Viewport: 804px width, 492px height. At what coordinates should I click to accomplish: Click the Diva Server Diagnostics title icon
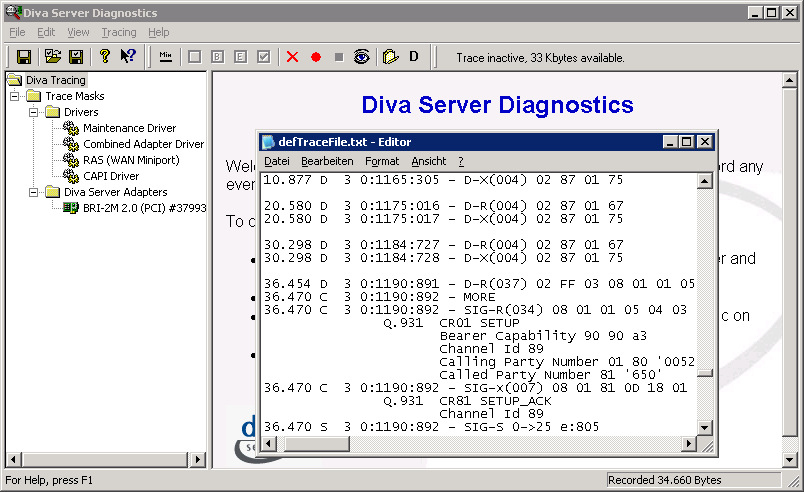click(x=13, y=12)
